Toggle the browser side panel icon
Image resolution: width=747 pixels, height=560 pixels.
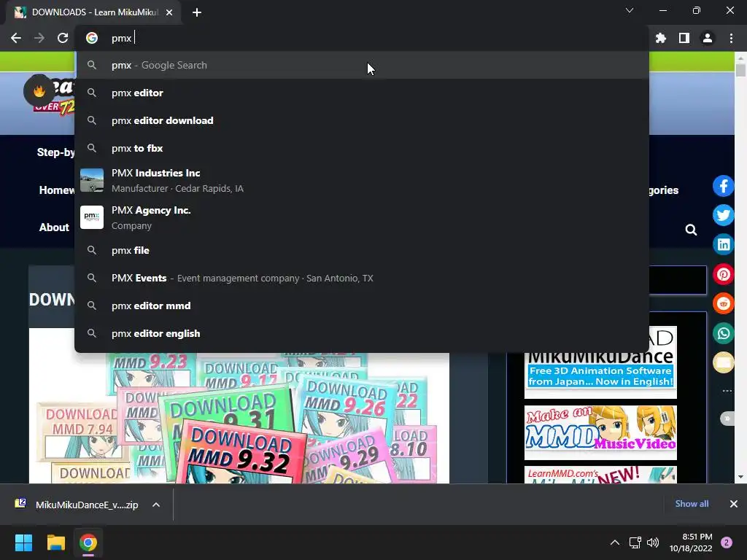[684, 38]
